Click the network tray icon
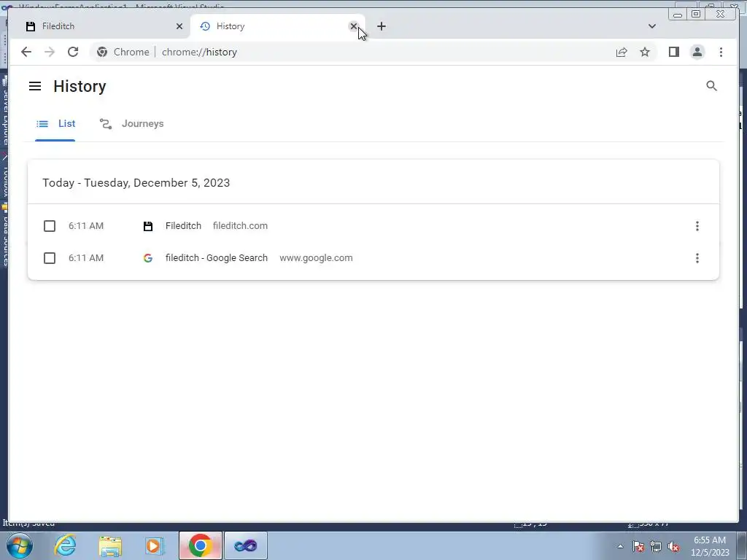747x560 pixels. tap(656, 546)
